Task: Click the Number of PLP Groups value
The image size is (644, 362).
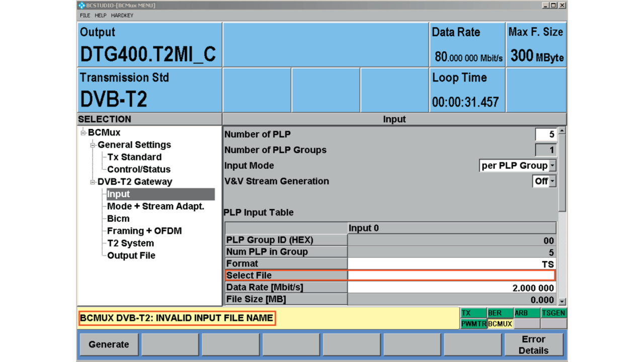Action: [546, 150]
